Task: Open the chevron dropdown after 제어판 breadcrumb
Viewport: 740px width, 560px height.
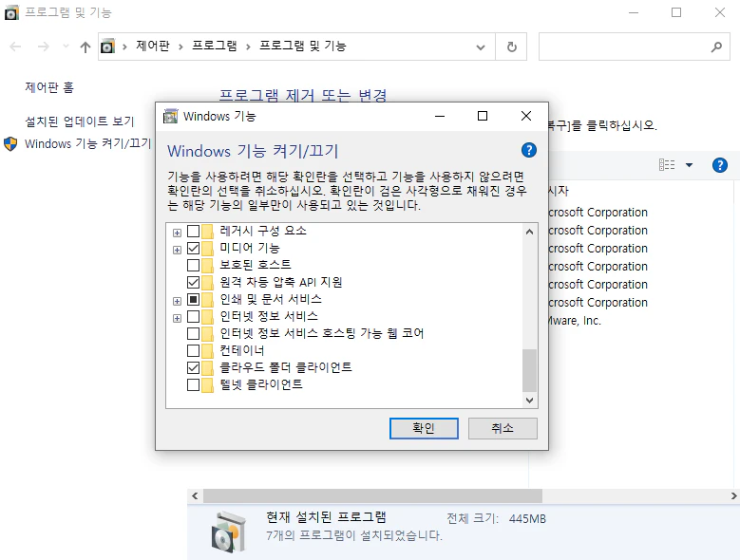Action: (180, 47)
